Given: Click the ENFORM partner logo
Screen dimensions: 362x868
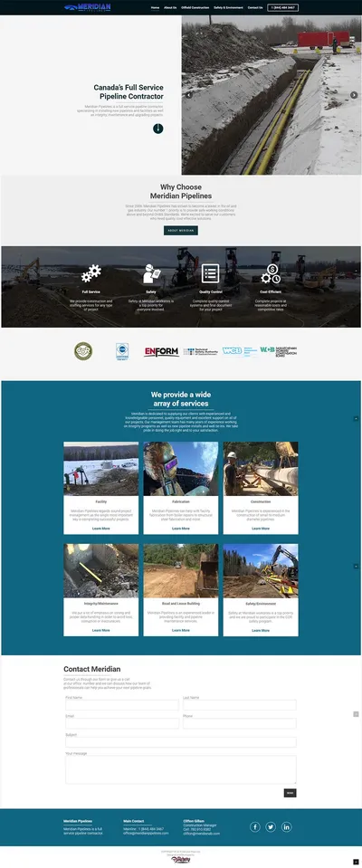Looking at the screenshot, I should (x=161, y=351).
